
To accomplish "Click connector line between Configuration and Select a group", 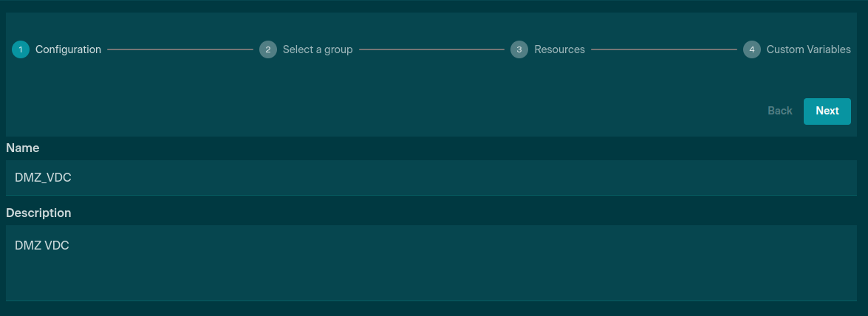I will (180, 49).
